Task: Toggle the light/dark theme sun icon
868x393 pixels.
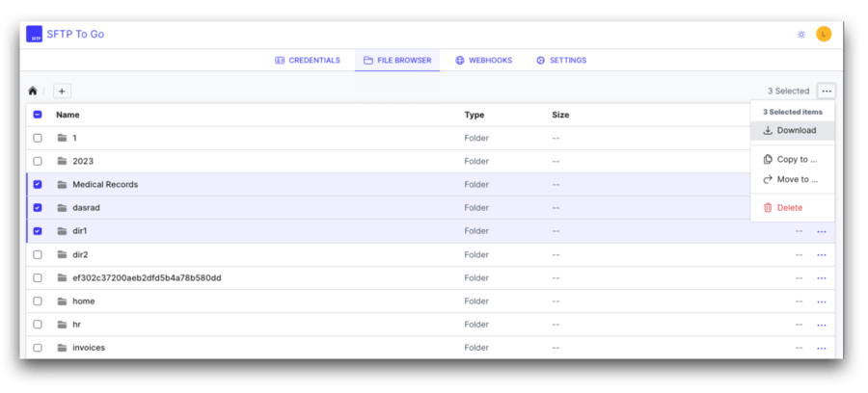Action: point(801,35)
